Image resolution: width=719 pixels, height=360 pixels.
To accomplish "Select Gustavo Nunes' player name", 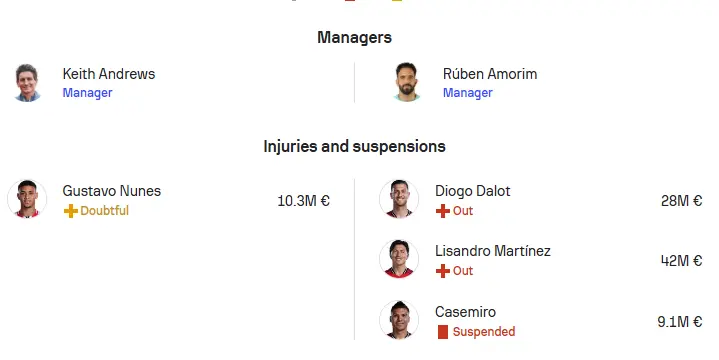I will coord(111,191).
